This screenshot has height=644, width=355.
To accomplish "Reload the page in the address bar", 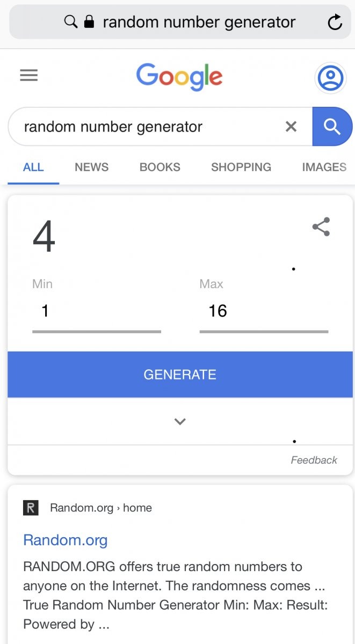I will 335,22.
